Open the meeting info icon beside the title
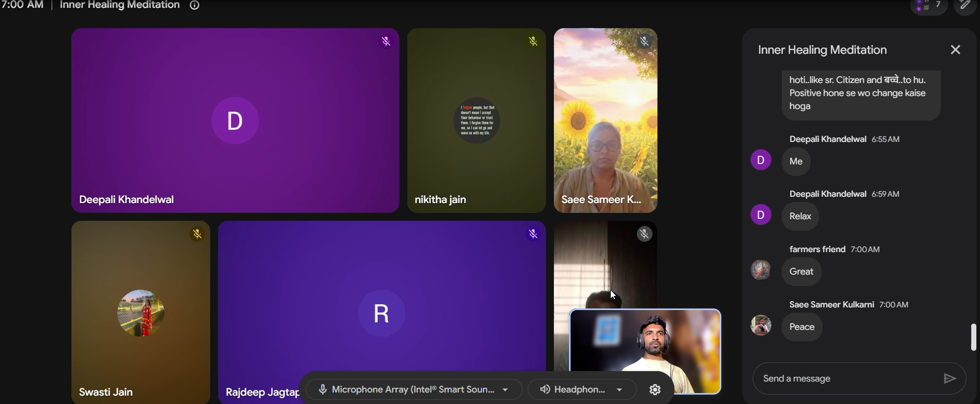Image resolution: width=980 pixels, height=404 pixels. [195, 6]
